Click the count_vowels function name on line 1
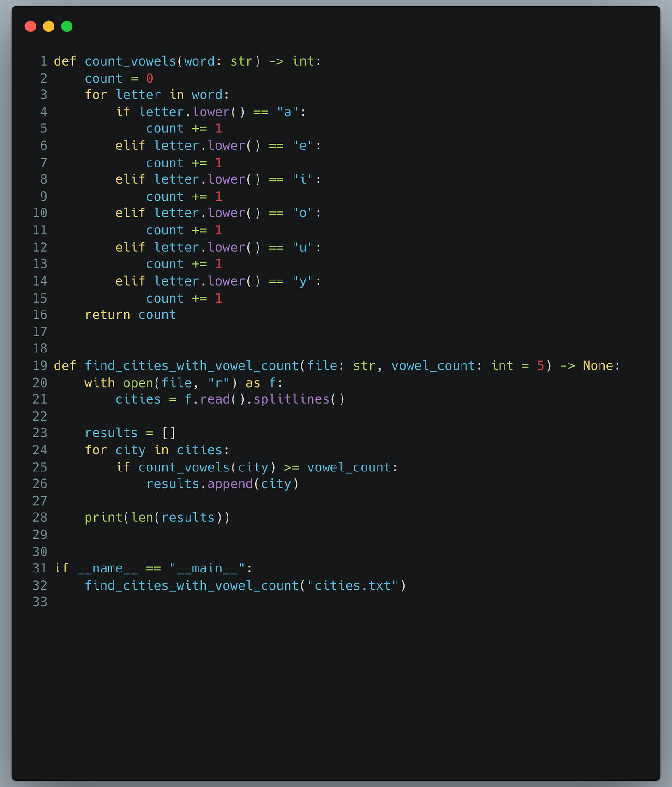 click(x=131, y=61)
